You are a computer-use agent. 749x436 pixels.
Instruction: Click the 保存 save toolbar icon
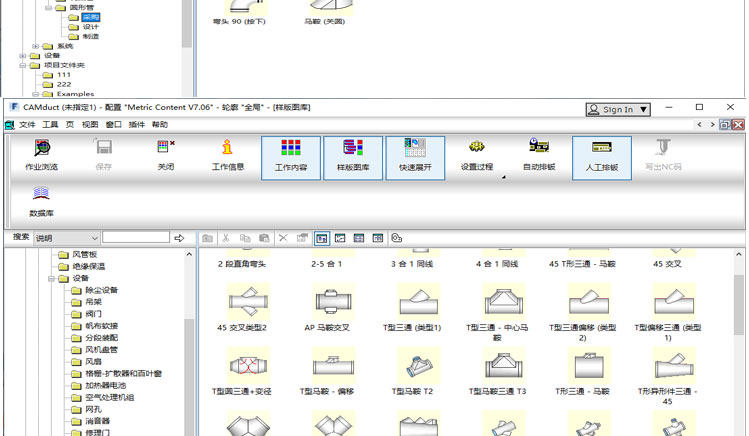point(104,155)
